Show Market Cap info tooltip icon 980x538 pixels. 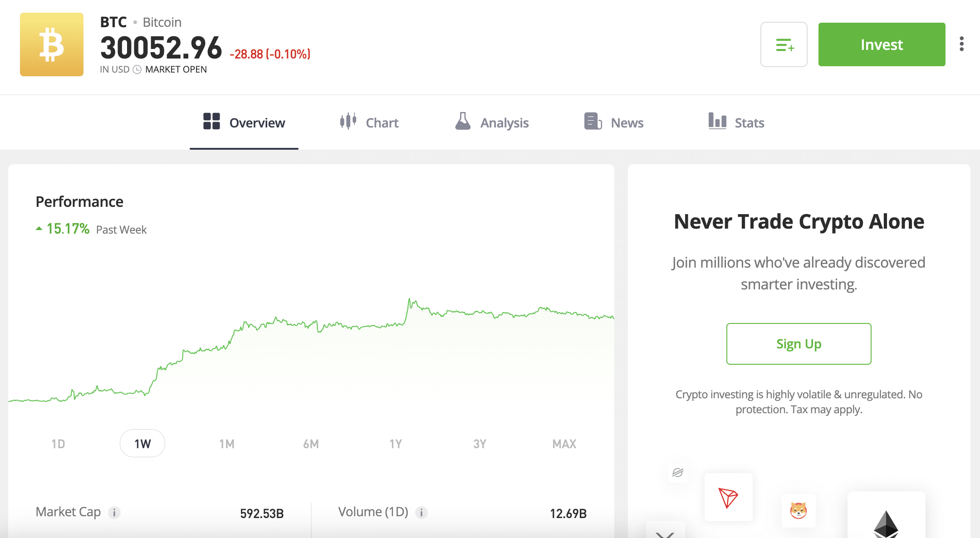[114, 513]
